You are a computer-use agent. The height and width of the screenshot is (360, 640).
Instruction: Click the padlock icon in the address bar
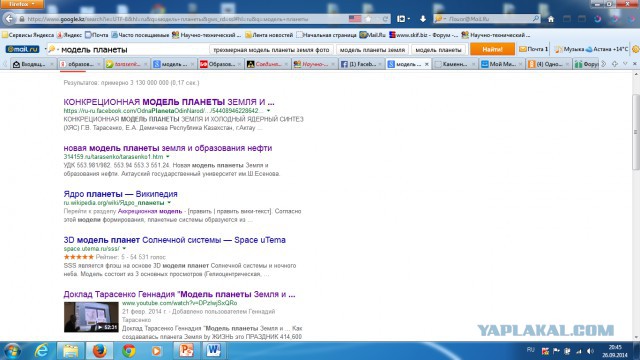22,19
